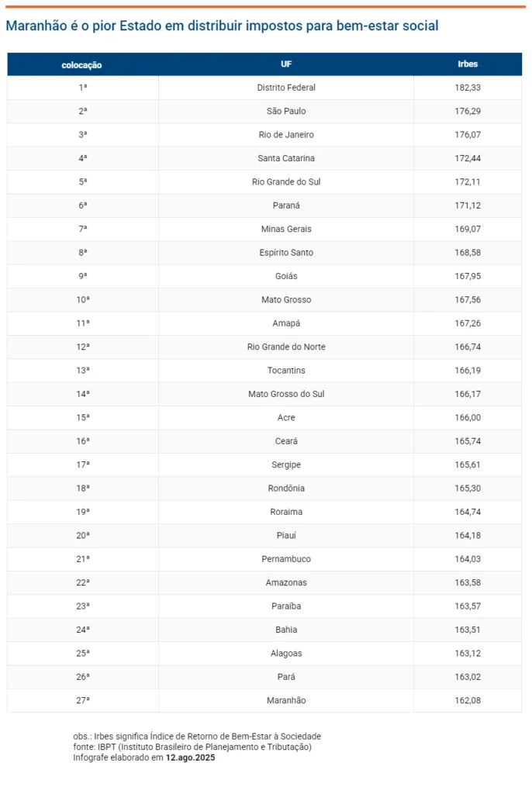Viewport: 532px width, 794px height.
Task: Select the 'Pernambuco' cell
Action: coord(286,559)
